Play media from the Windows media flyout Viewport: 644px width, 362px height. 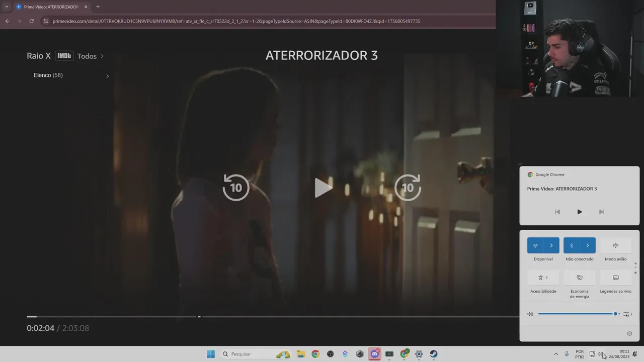580,212
